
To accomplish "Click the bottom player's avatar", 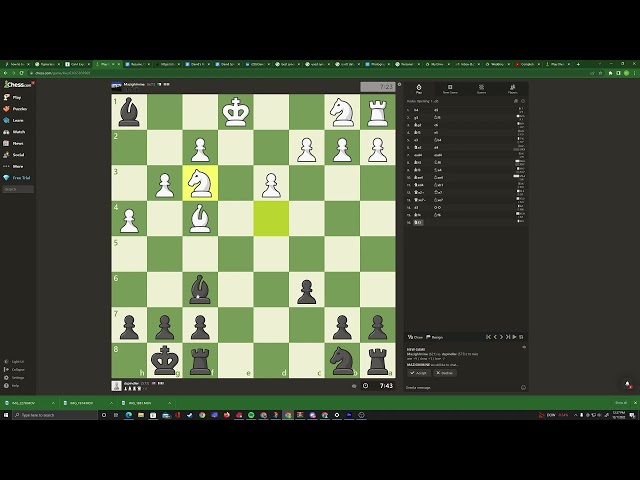I will click(x=116, y=386).
